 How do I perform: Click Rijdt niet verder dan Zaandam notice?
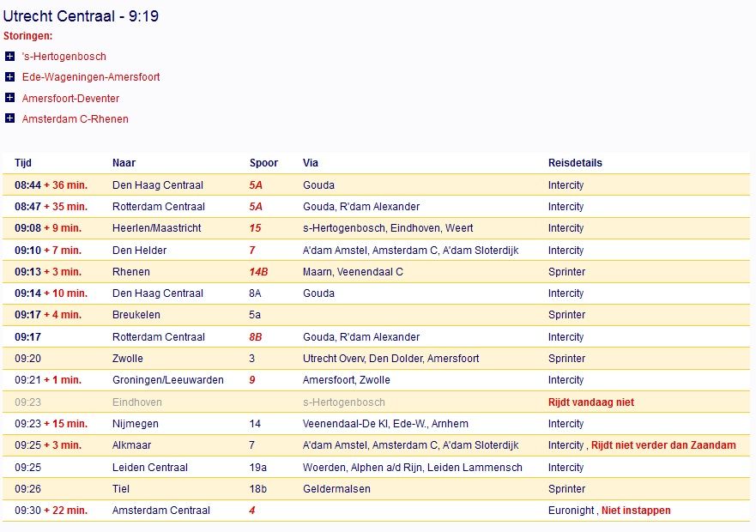point(663,445)
